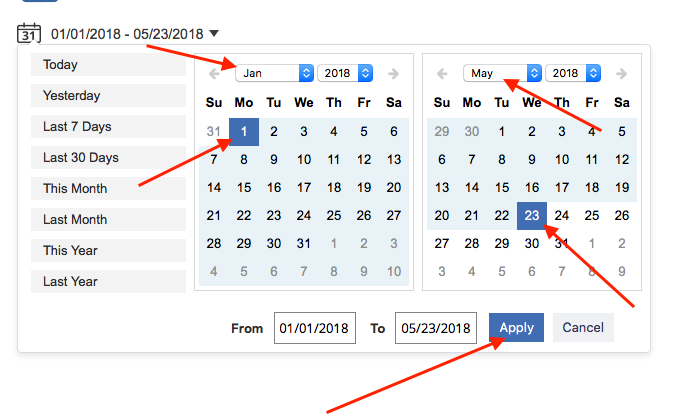Open the May month dropdown
The width and height of the screenshot is (698, 416).
(x=503, y=73)
